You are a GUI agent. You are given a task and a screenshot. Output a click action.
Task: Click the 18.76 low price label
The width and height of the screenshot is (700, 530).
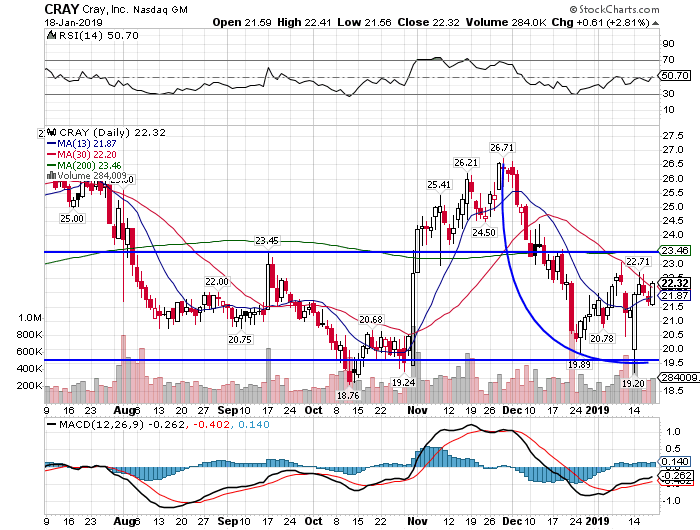coord(348,395)
